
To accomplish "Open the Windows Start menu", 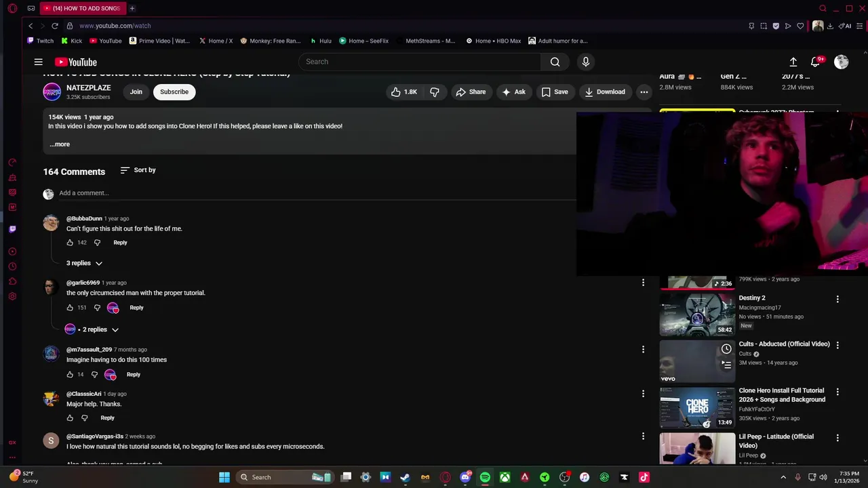I will pyautogui.click(x=224, y=477).
